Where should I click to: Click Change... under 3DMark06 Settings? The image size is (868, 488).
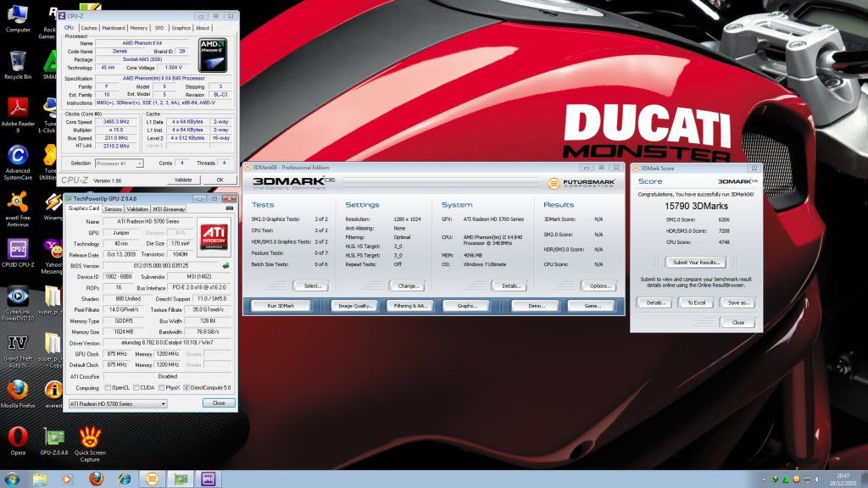click(408, 286)
